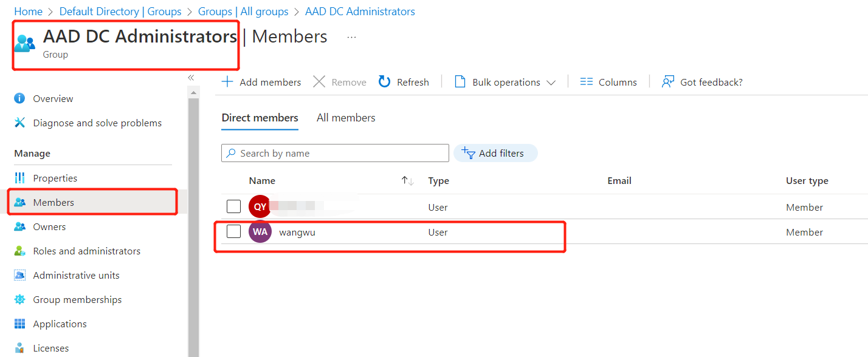Image resolution: width=868 pixels, height=357 pixels.
Task: Click the Email column header
Action: click(x=619, y=180)
